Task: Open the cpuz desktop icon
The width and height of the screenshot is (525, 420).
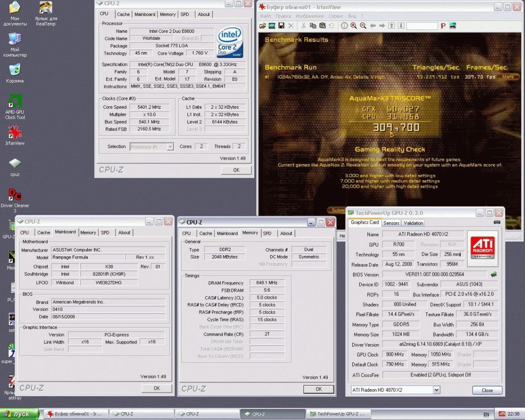Action: (x=15, y=167)
